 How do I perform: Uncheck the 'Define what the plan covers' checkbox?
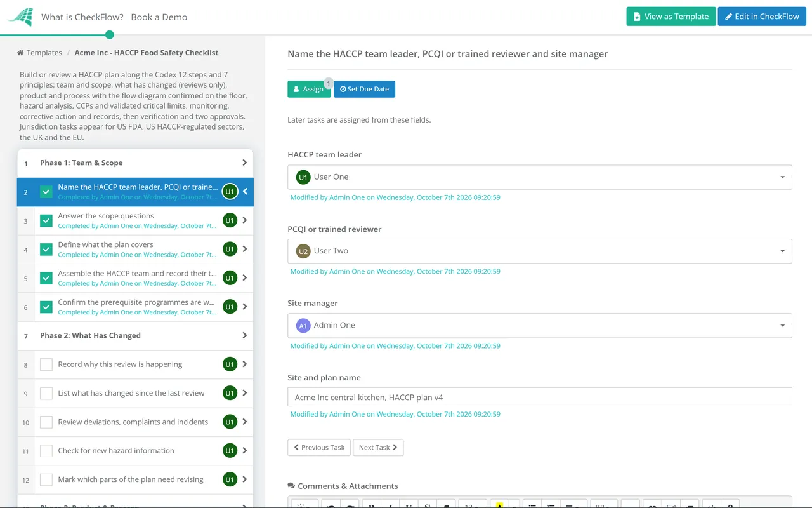point(46,250)
